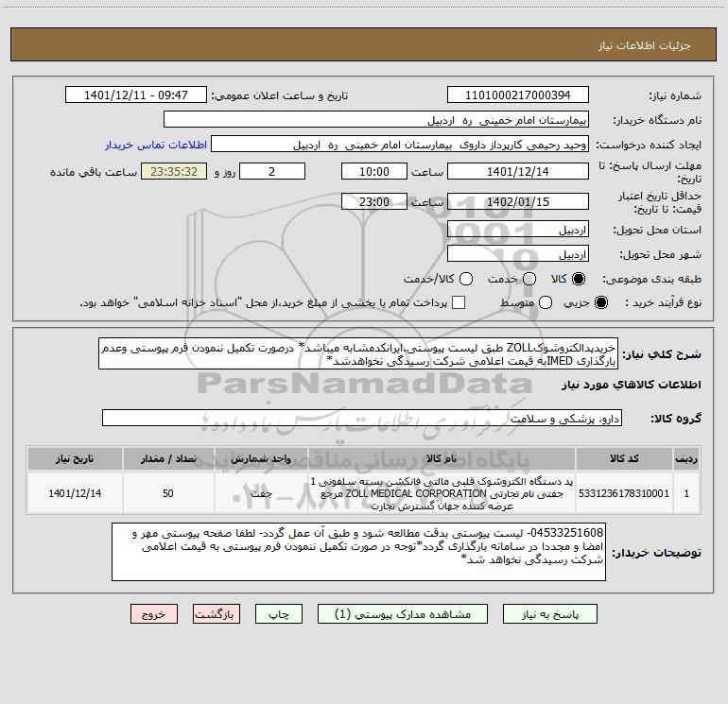The height and width of the screenshot is (704, 728).
Task: Click the unit cell جفت
Action: (x=261, y=493)
